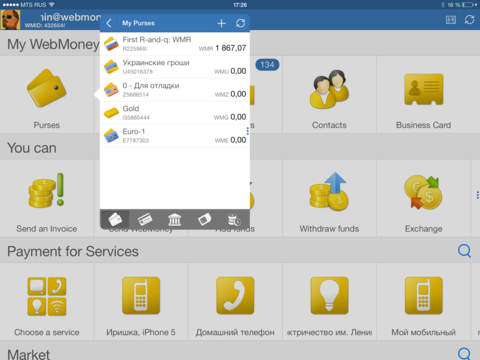
Task: Open the Contacts icon
Action: (x=329, y=89)
